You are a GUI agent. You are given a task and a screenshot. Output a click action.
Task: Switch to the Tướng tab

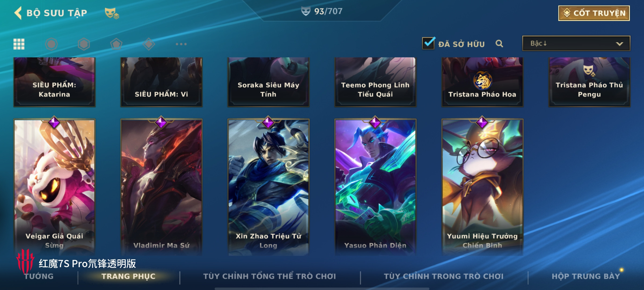click(x=39, y=276)
